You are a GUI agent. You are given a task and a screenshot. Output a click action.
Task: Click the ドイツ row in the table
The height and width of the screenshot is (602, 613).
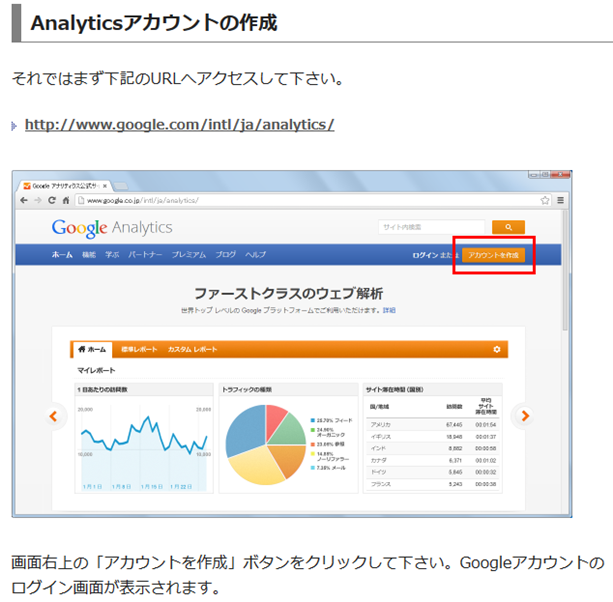433,472
